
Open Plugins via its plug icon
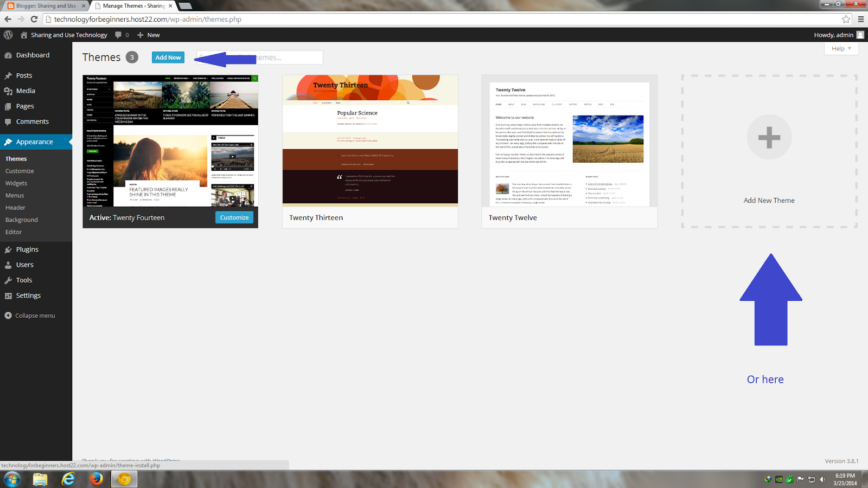point(8,249)
